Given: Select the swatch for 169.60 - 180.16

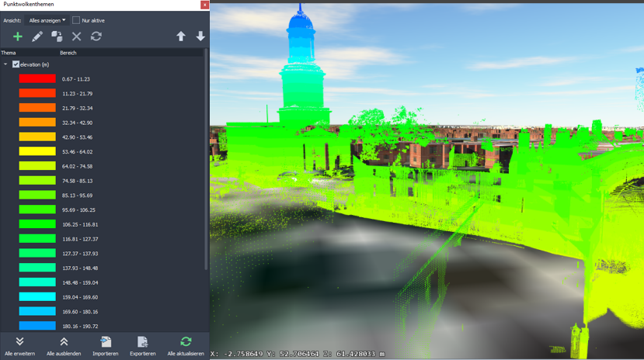Looking at the screenshot, I should pos(37,312).
